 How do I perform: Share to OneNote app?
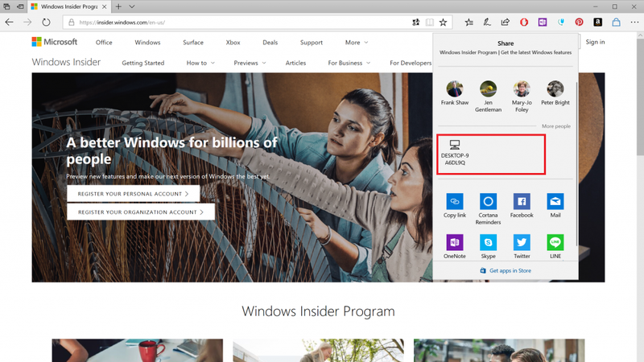click(x=455, y=241)
